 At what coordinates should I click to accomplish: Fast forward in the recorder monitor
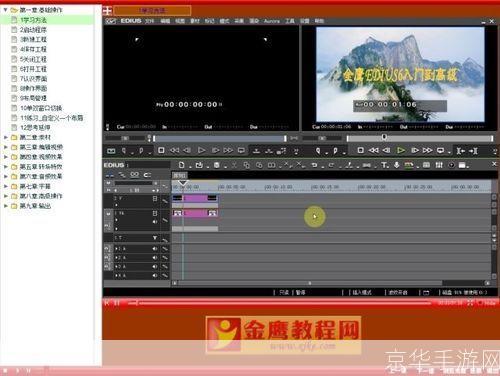[428, 151]
